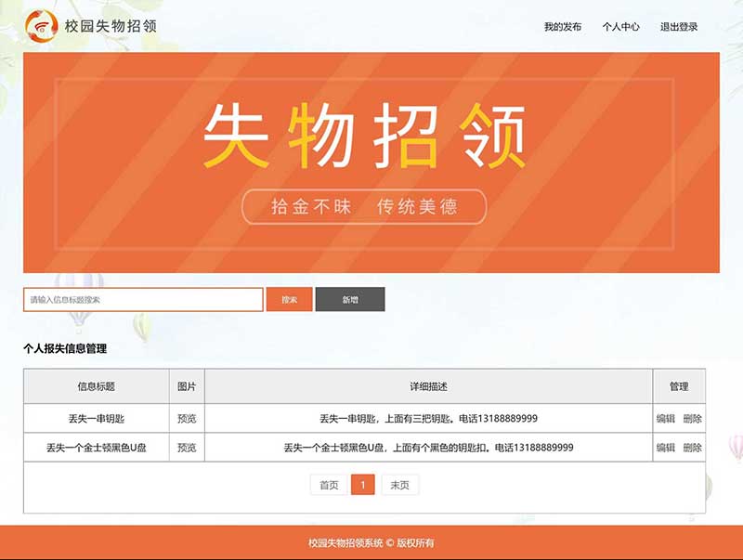
Task: Focus the 请输入信息标题搜索 search field
Action: click(x=143, y=300)
